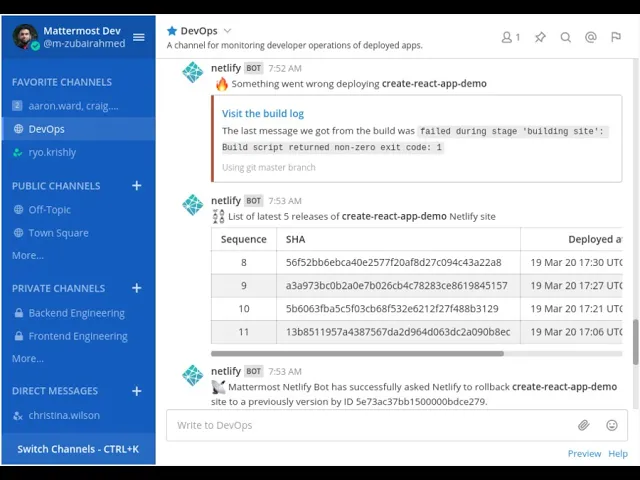Viewport: 640px width, 480px height.
Task: Attach a file with paperclip icon
Action: pos(584,425)
